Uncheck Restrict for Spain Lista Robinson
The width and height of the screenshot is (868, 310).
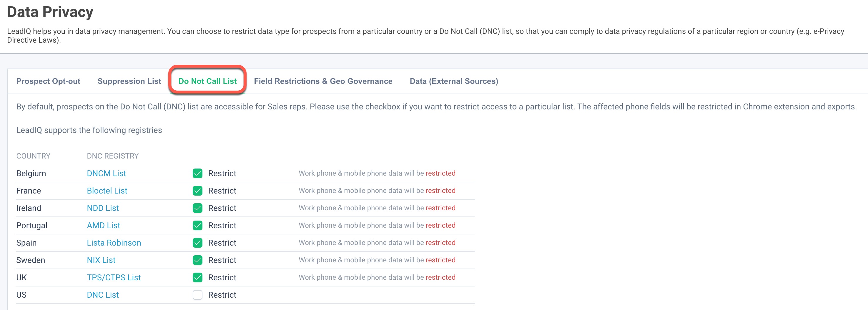197,243
